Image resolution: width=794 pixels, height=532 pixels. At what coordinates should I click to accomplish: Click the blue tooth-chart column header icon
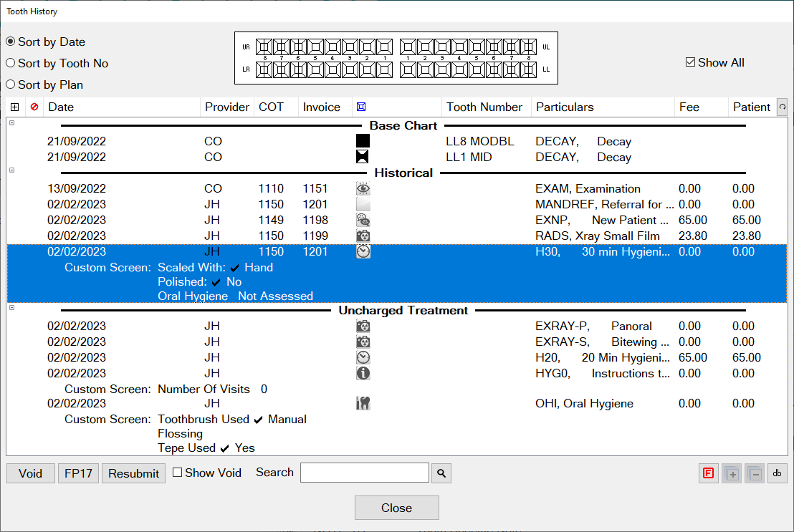pyautogui.click(x=361, y=107)
